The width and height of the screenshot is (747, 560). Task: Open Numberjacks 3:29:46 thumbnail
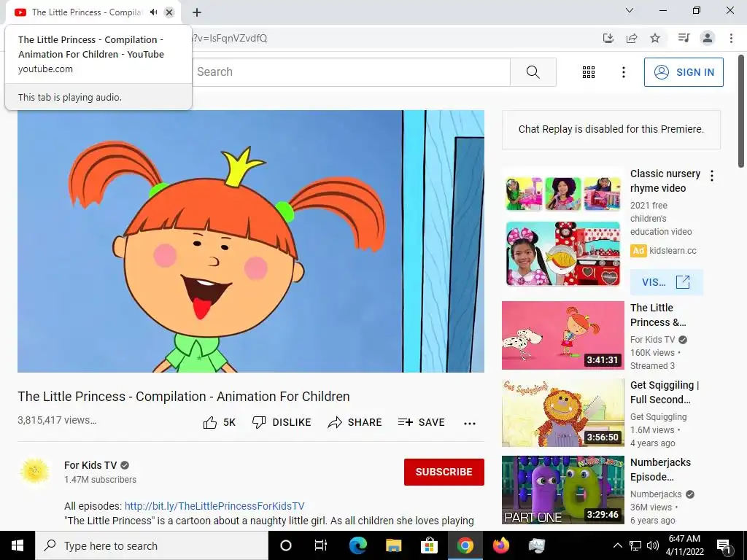562,490
